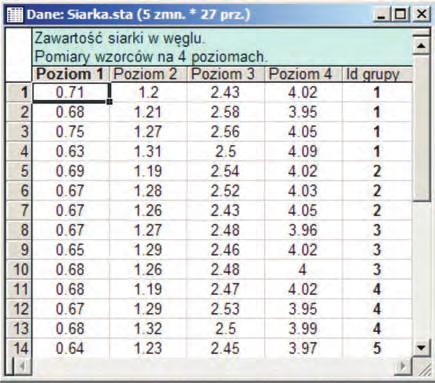Click the vertical scrollbar down arrow
This screenshot has height=383, width=435.
(421, 348)
